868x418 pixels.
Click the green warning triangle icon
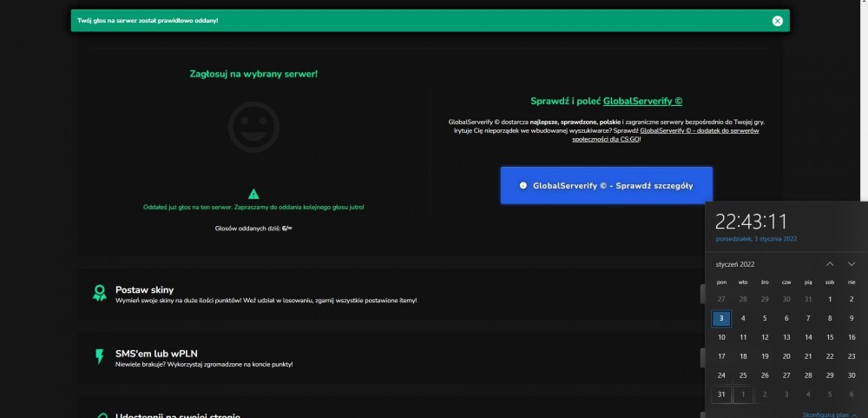pos(253,194)
